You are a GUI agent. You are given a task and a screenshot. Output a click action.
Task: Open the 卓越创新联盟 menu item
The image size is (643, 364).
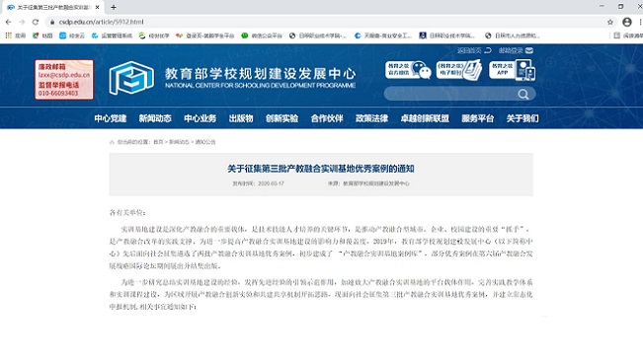click(425, 118)
